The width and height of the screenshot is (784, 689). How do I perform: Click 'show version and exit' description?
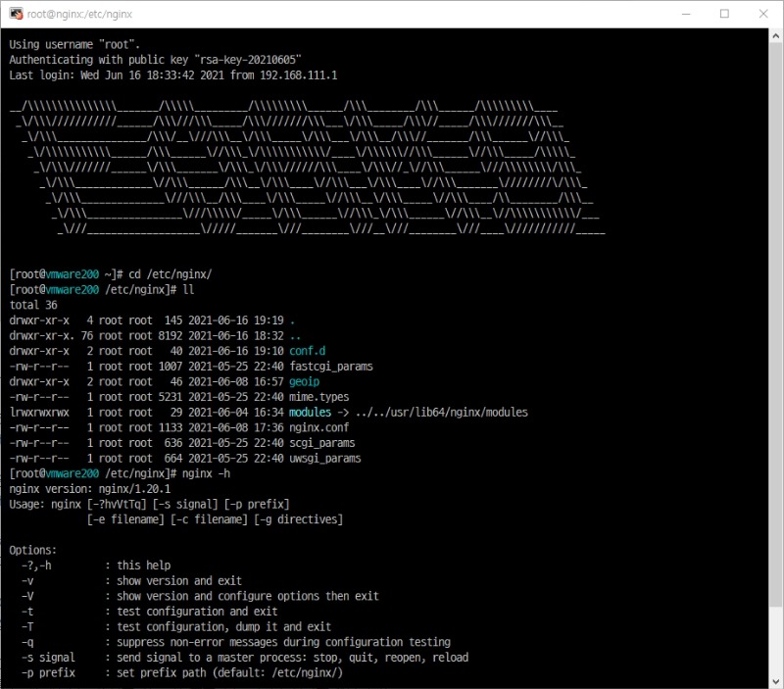coord(179,581)
